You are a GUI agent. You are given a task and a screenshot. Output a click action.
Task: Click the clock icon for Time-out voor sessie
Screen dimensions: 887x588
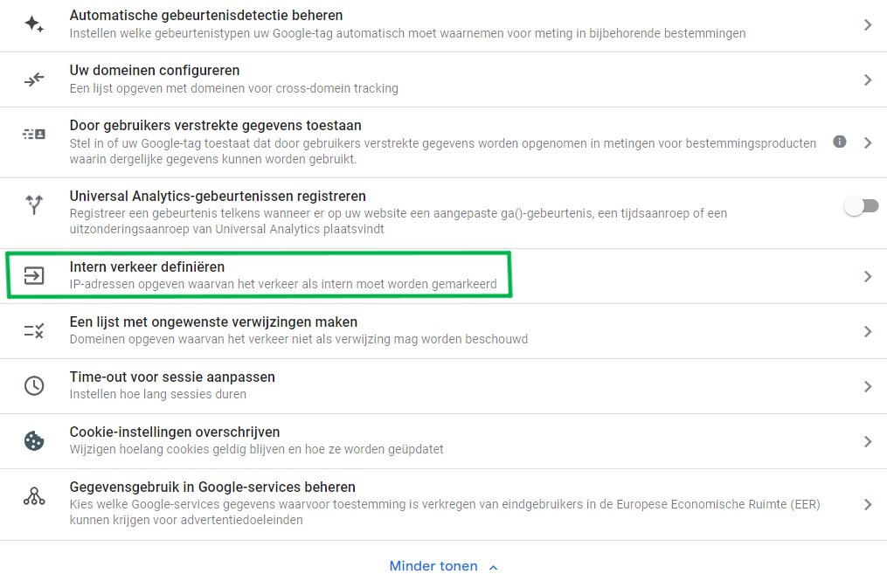point(34,385)
